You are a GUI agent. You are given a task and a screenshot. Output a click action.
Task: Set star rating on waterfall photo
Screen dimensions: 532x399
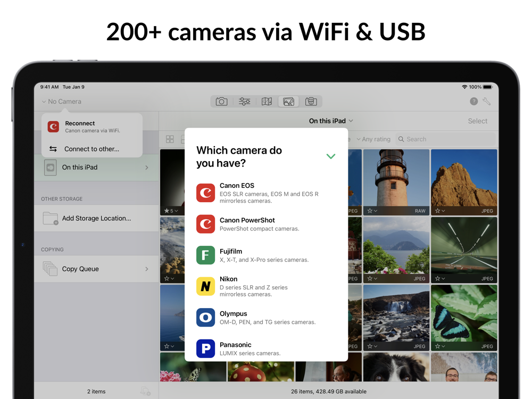[x=372, y=346]
